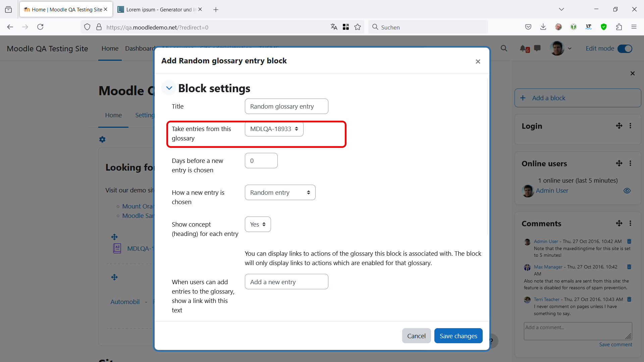Move the Login block

tap(619, 126)
